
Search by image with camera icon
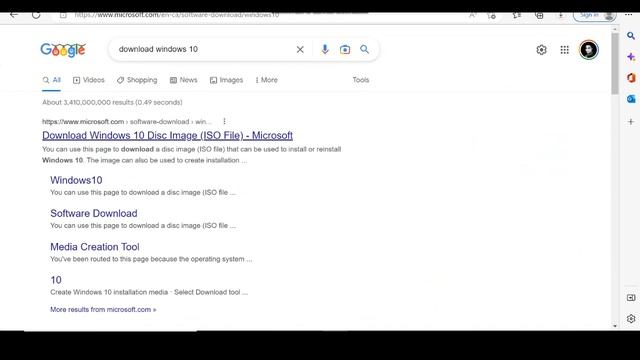pyautogui.click(x=345, y=49)
